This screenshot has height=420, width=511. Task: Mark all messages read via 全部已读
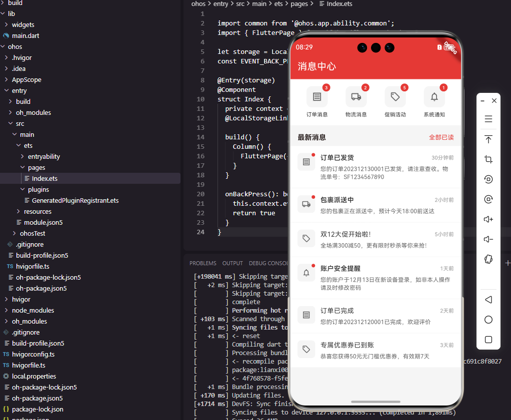(x=441, y=137)
